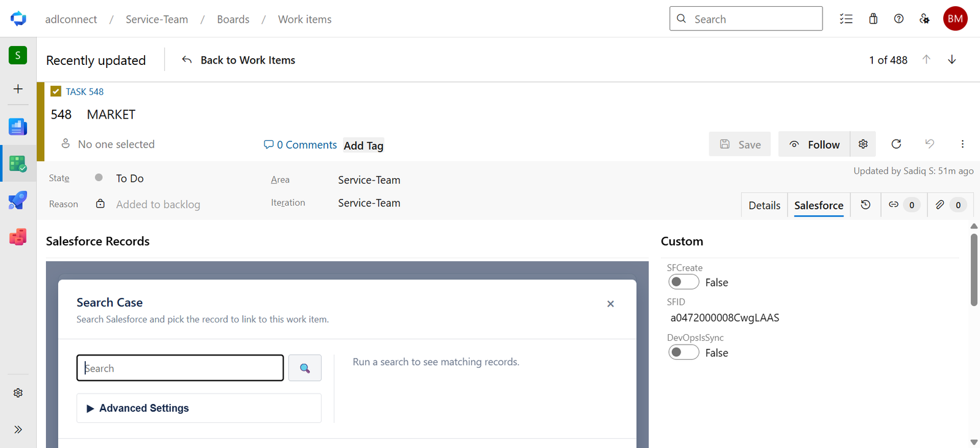Open the Service-Team project tile in sidebar
Viewport: 980px width, 448px height.
coord(18,55)
